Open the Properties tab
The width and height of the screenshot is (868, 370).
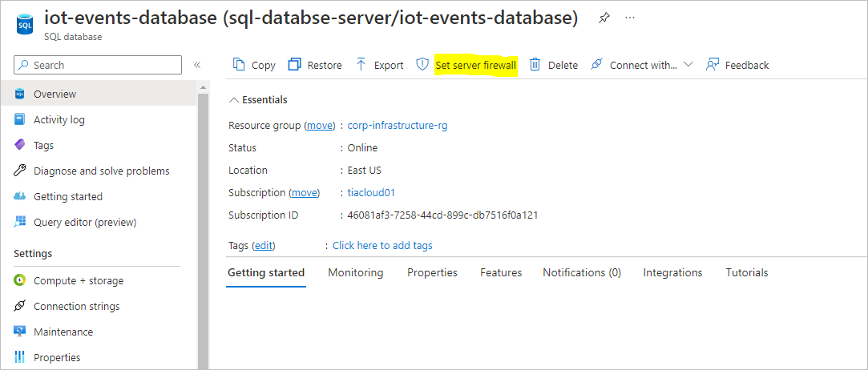432,272
